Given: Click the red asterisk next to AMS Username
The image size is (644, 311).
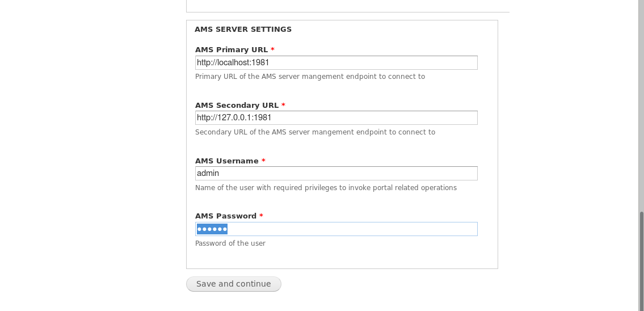Looking at the screenshot, I should [x=263, y=161].
